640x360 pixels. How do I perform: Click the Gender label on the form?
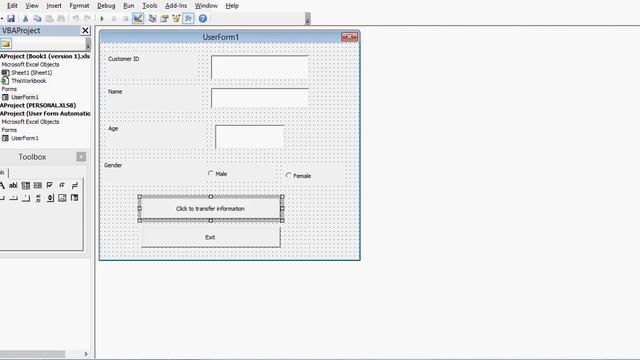(x=113, y=165)
